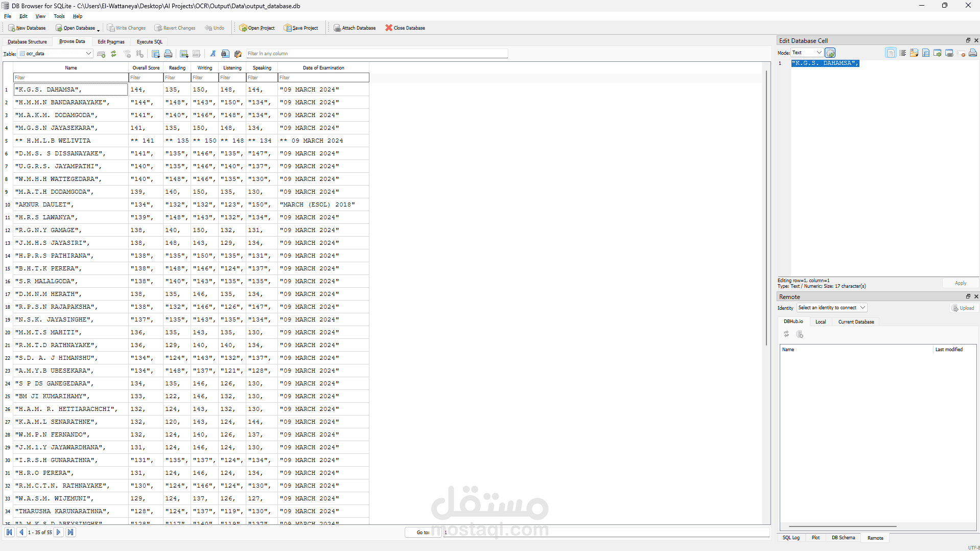Open the Mode Text dropdown
980x551 pixels.
[807, 53]
